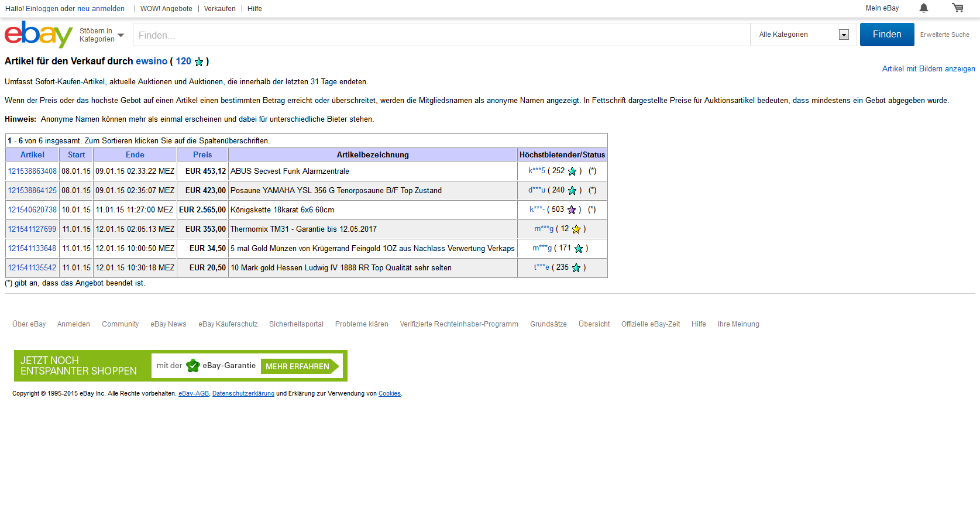Select price EUR 2.565,00 cell
The height and width of the screenshot is (529, 980).
pyautogui.click(x=202, y=210)
